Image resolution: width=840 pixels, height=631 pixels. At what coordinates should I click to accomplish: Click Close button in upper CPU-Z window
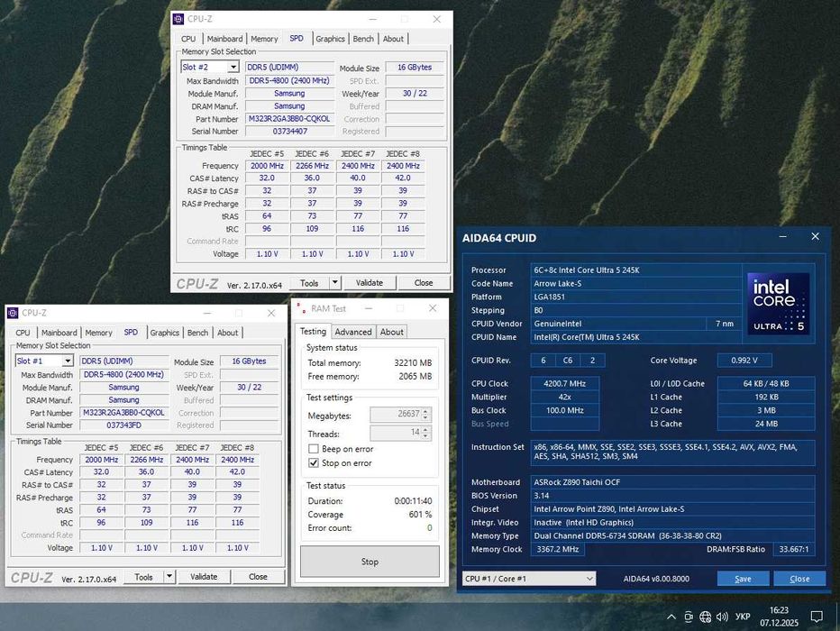click(424, 283)
